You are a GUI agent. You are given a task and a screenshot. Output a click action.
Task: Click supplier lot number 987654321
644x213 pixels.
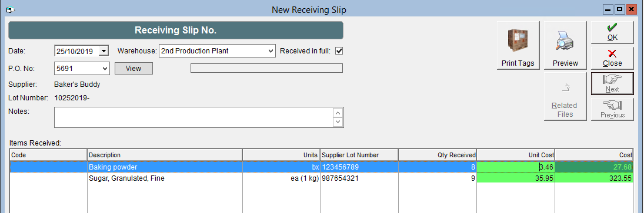359,178
